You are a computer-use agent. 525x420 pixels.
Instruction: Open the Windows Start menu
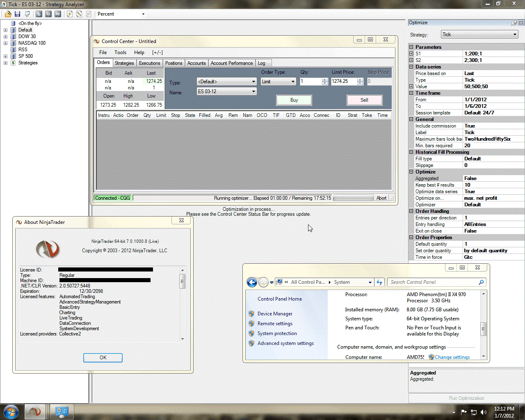[x=11, y=411]
